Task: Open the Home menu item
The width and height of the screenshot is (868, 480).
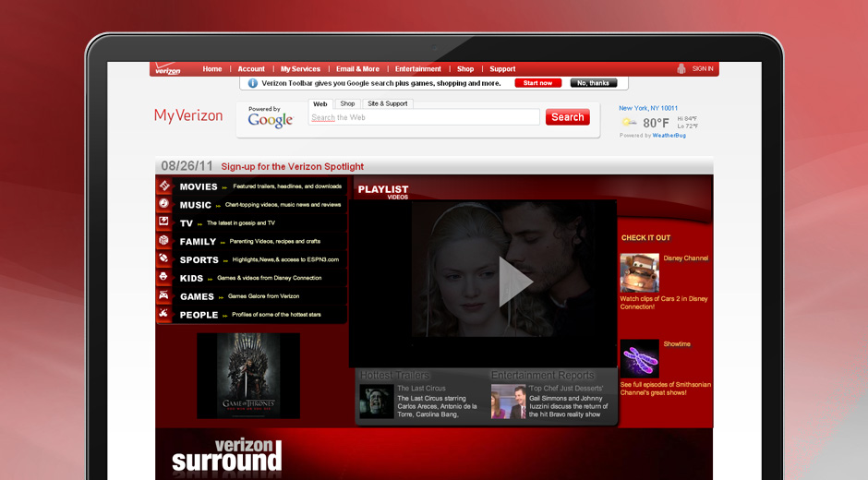Action: [212, 69]
